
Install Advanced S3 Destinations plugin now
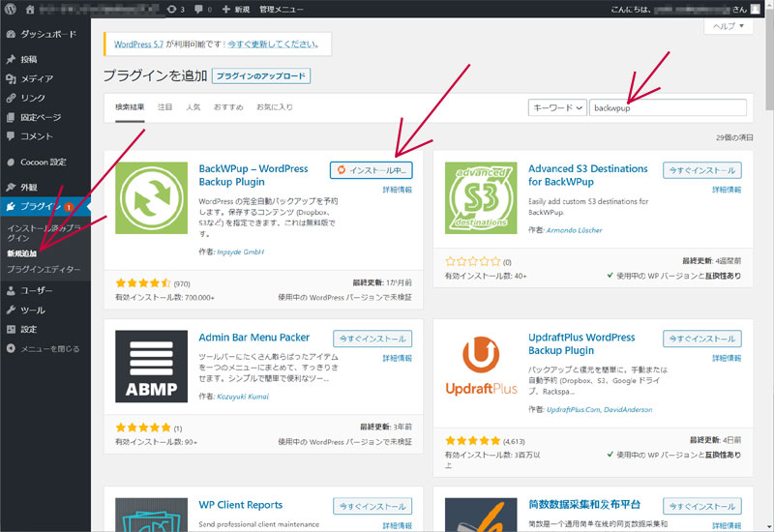pyautogui.click(x=702, y=170)
